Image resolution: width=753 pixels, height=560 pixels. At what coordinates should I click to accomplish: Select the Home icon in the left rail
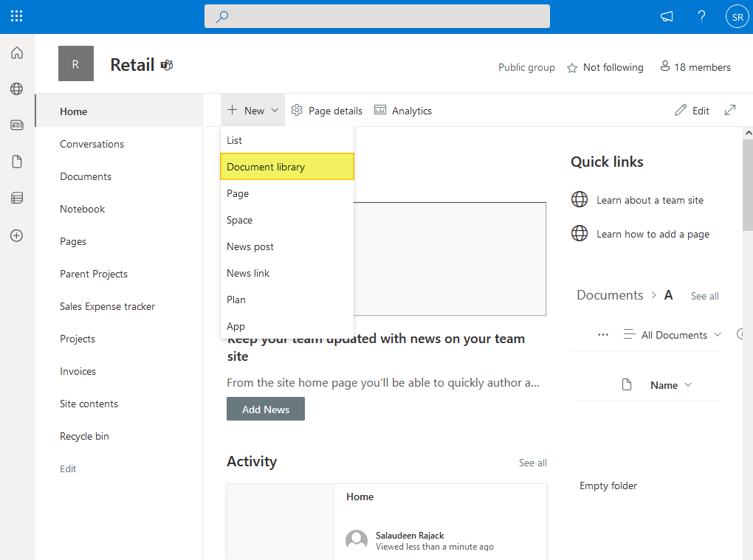16,52
